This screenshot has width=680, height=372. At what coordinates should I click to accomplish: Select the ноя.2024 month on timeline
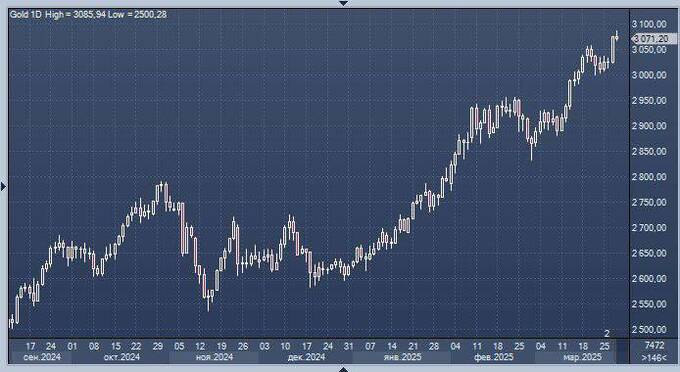[215, 357]
